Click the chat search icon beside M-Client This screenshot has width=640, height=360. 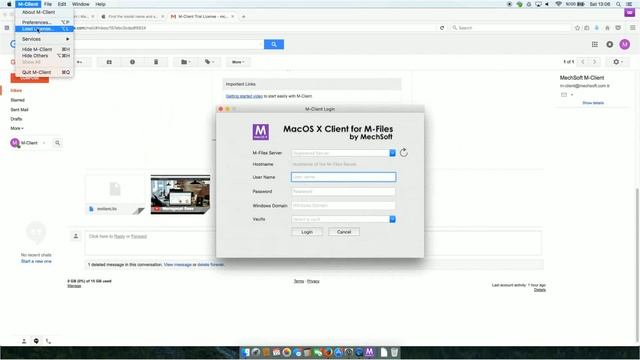(58, 143)
